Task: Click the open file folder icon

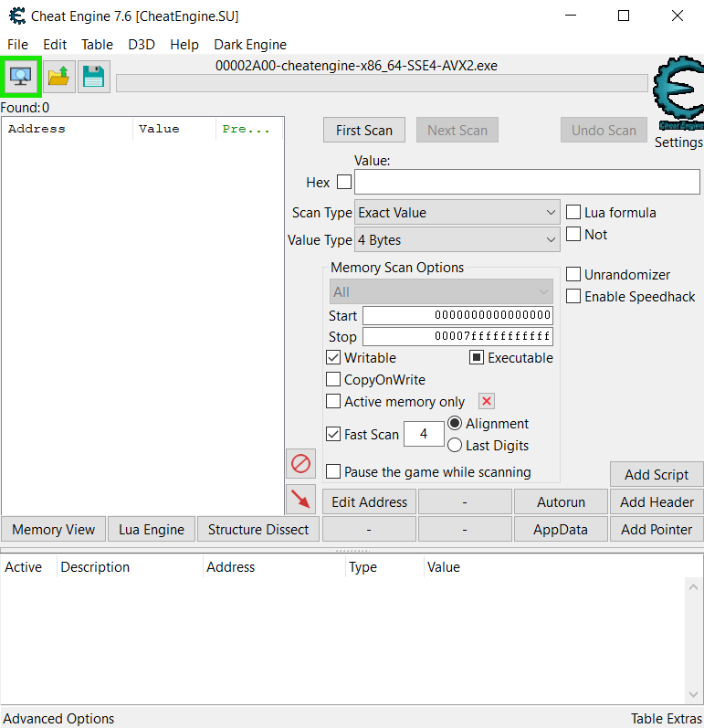Action: point(59,77)
